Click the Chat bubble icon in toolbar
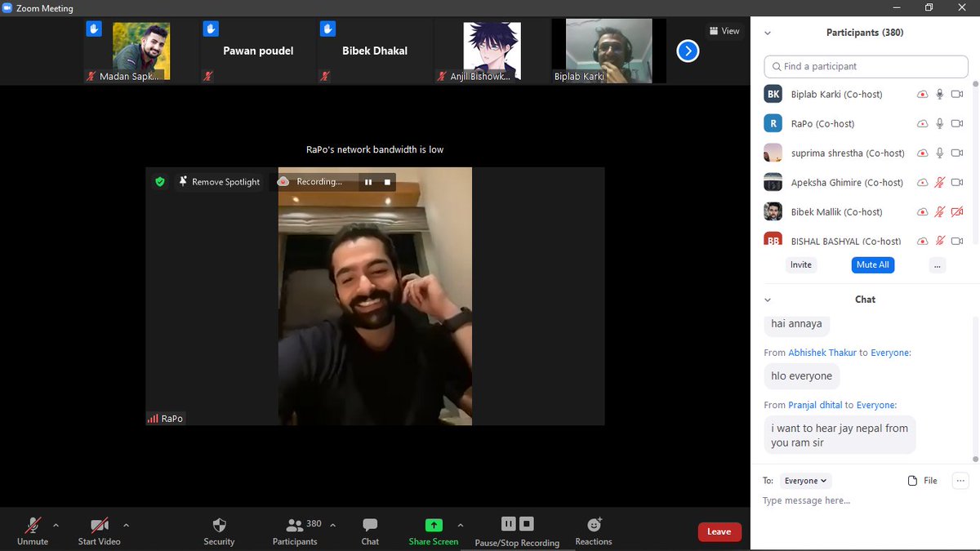This screenshot has width=980, height=551. (x=370, y=525)
